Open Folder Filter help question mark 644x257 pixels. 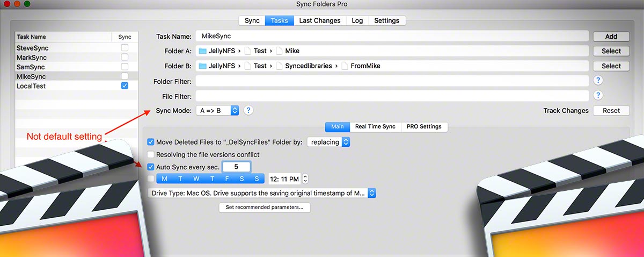(x=597, y=81)
